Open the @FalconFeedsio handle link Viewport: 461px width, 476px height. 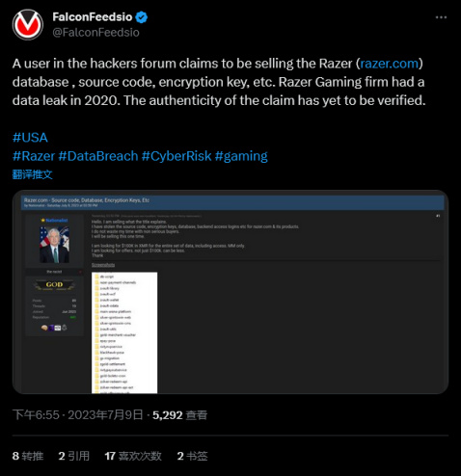coord(95,33)
